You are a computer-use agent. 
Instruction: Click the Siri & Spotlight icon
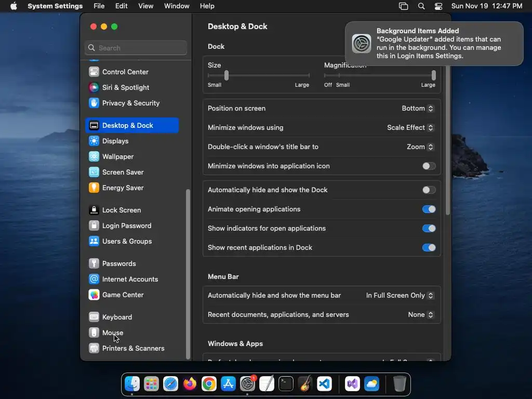[94, 87]
